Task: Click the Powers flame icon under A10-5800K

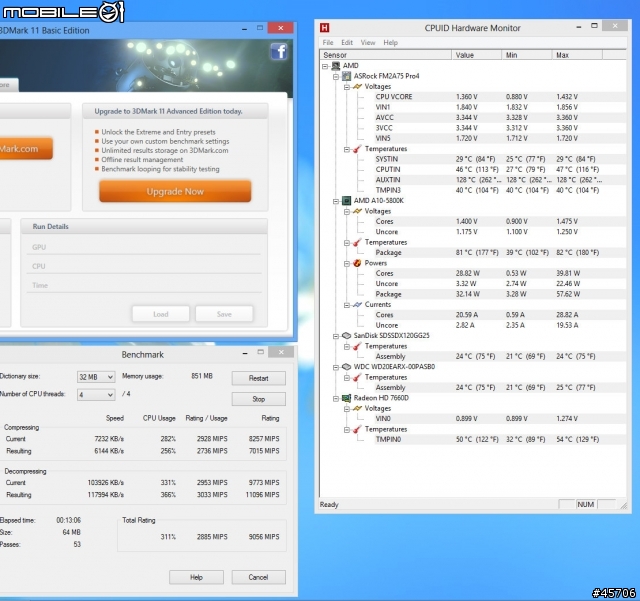Action: pyautogui.click(x=357, y=263)
